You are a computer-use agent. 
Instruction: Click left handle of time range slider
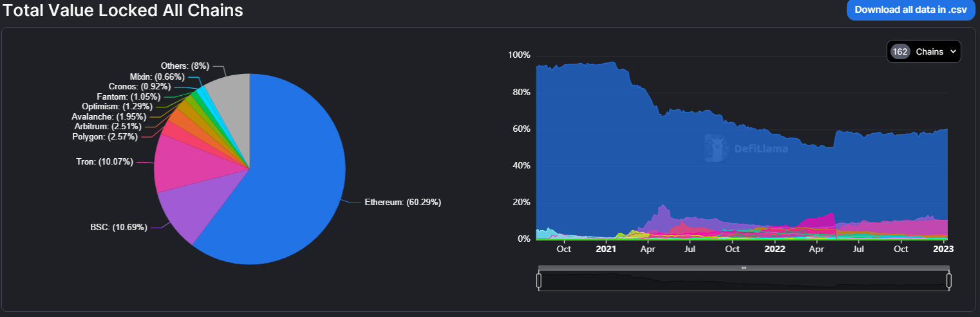pyautogui.click(x=539, y=280)
